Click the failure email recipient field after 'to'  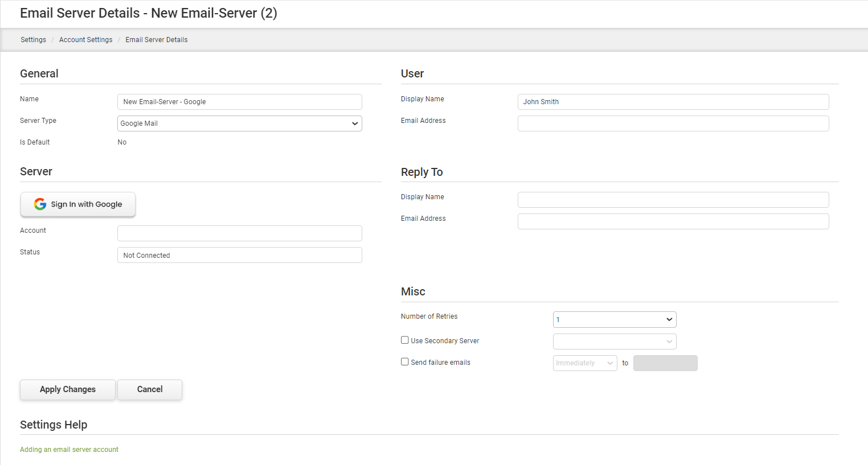pos(665,363)
